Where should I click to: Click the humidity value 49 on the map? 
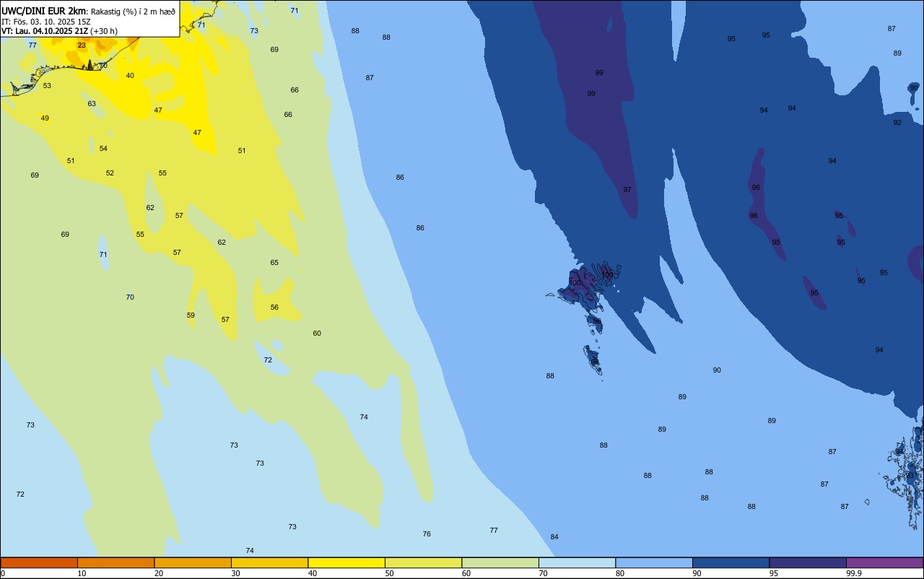tap(45, 118)
